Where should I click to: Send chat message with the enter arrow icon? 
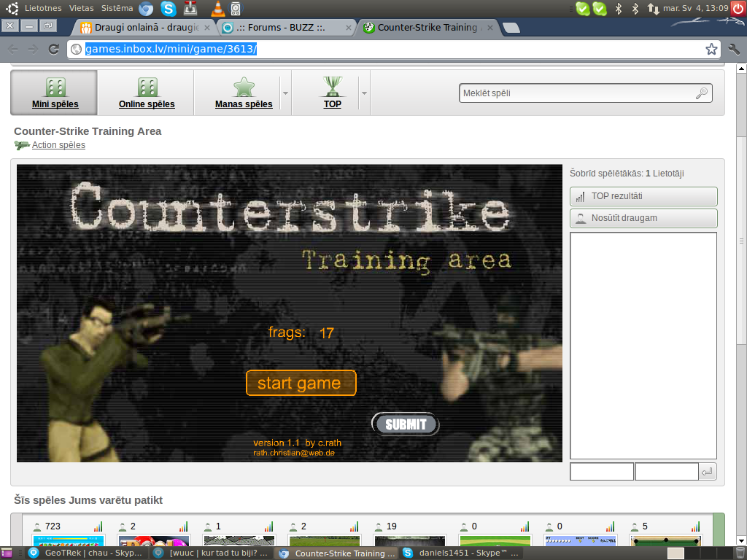(x=708, y=472)
